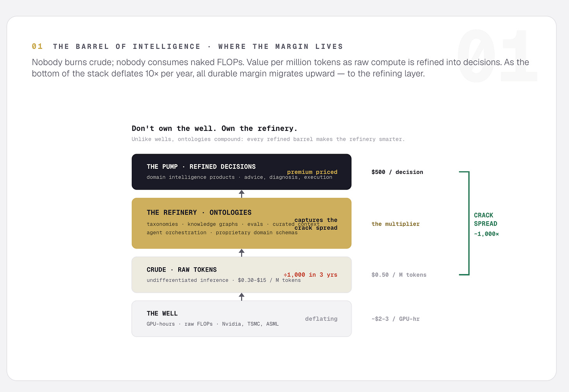Select the dark Pump Refined Decisions box
569x392 pixels.
pos(242,172)
